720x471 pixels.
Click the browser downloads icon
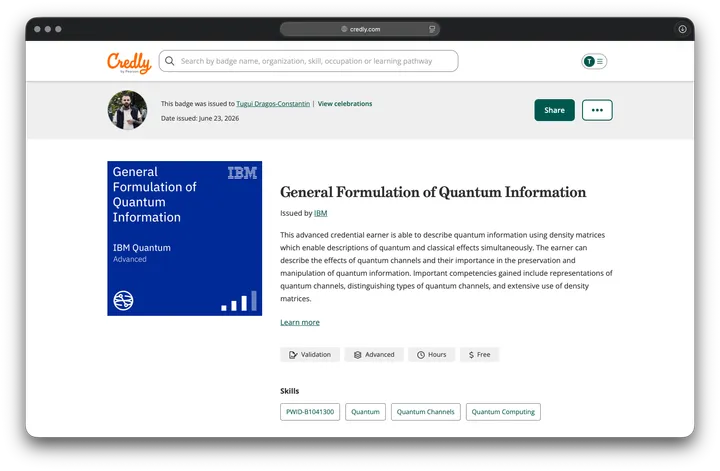click(682, 29)
